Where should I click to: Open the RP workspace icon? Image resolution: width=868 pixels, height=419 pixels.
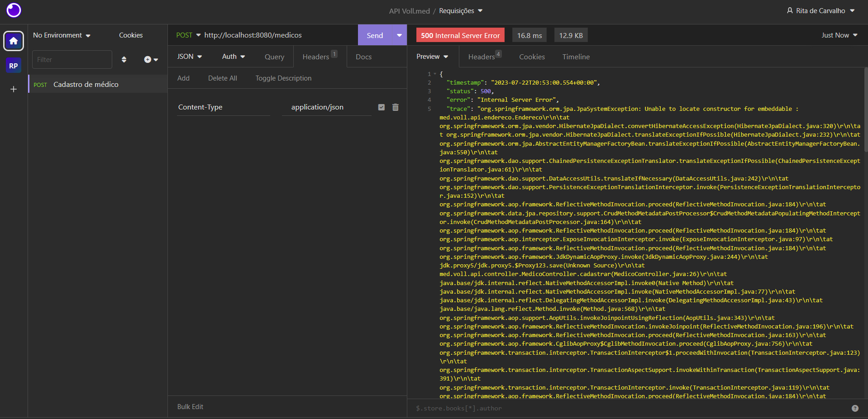pos(14,66)
